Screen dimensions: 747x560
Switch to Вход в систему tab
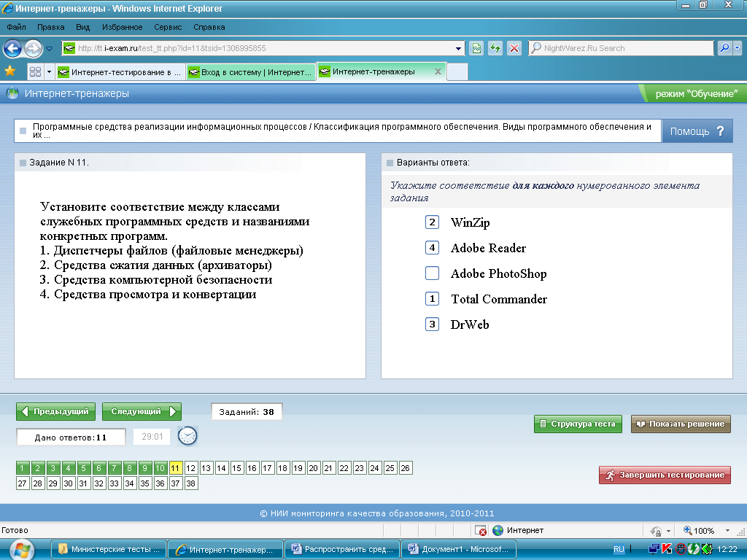(x=251, y=72)
